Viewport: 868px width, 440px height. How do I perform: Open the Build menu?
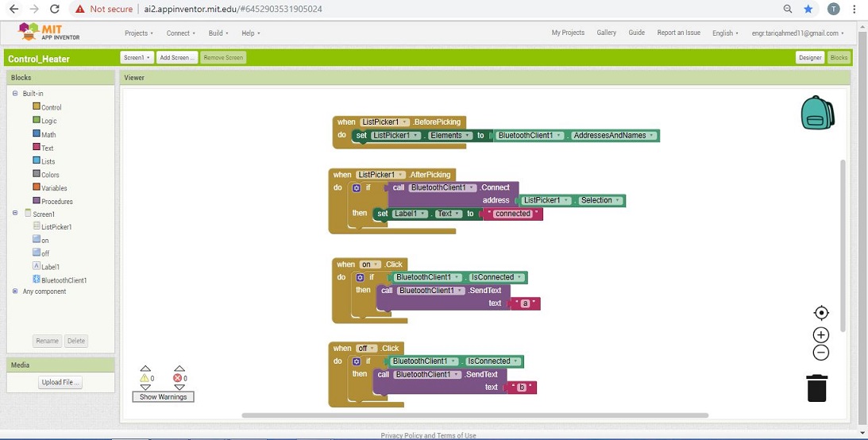click(x=218, y=33)
